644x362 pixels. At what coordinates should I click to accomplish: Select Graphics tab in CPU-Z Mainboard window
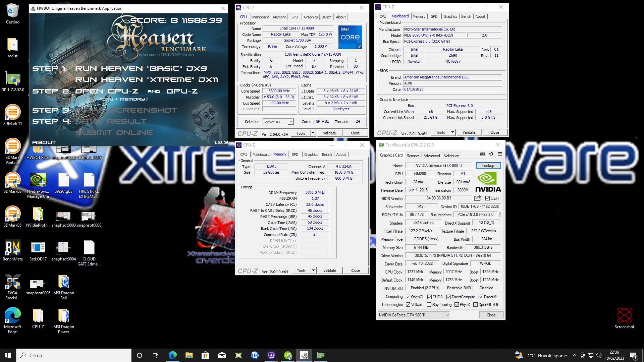click(450, 16)
